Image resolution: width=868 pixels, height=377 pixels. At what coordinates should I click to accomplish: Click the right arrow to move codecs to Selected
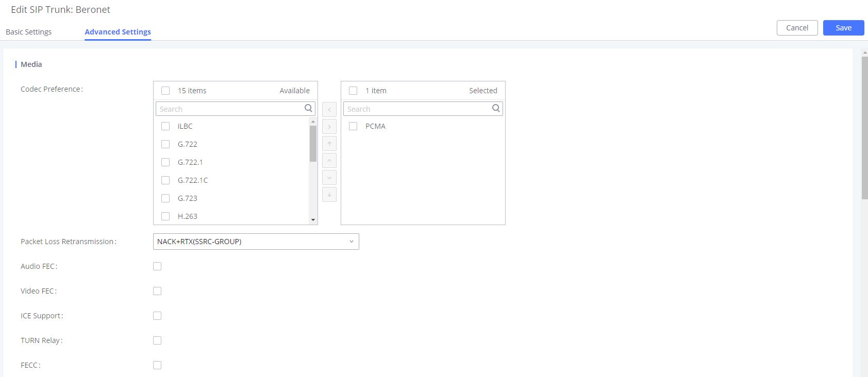pos(329,127)
